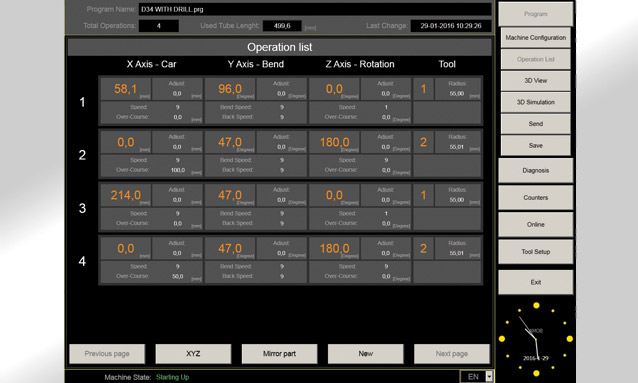
Task: Open the 3D View
Action: click(535, 81)
